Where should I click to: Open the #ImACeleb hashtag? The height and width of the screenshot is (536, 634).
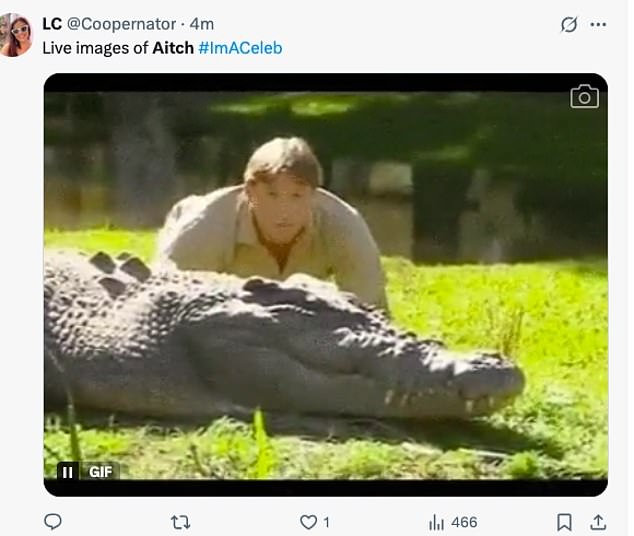(x=240, y=48)
